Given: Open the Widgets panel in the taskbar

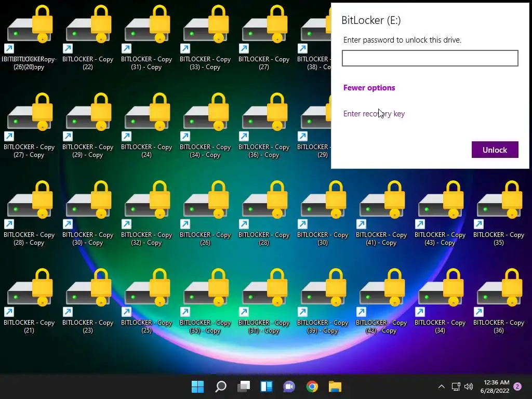Looking at the screenshot, I should [267, 387].
